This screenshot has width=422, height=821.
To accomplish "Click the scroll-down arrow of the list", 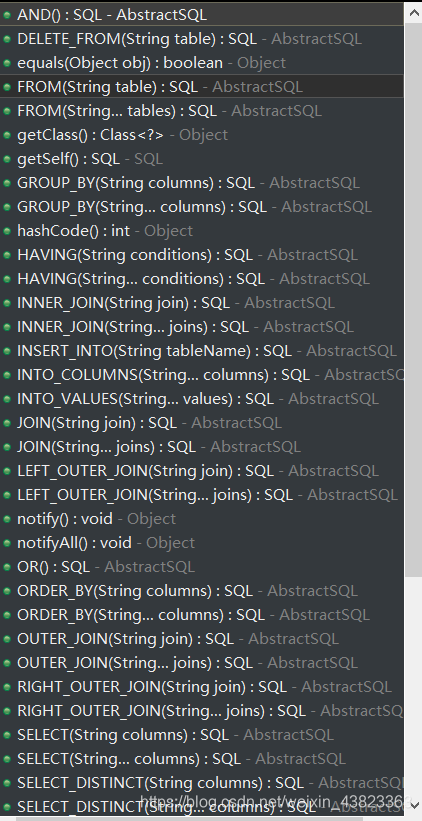I will click(413, 805).
